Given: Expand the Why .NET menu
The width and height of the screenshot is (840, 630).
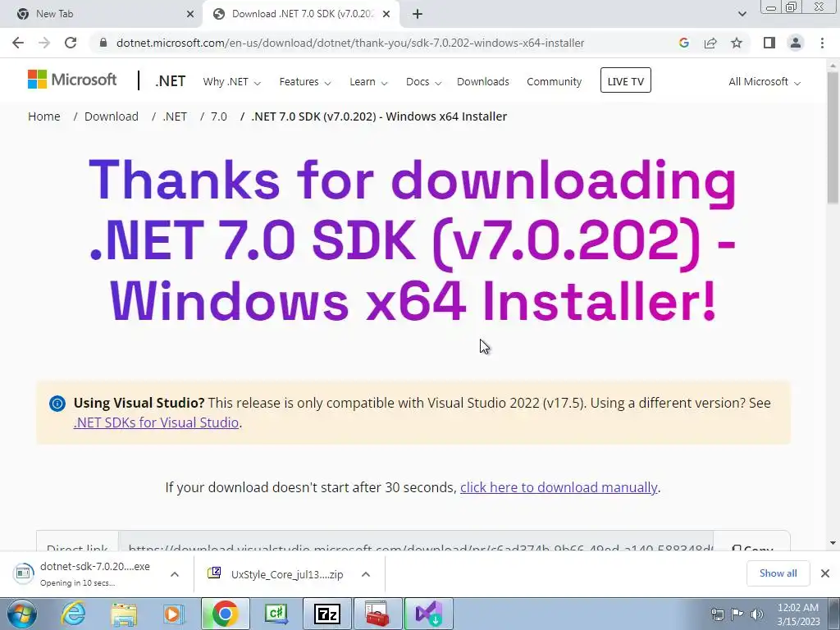Looking at the screenshot, I should click(231, 81).
